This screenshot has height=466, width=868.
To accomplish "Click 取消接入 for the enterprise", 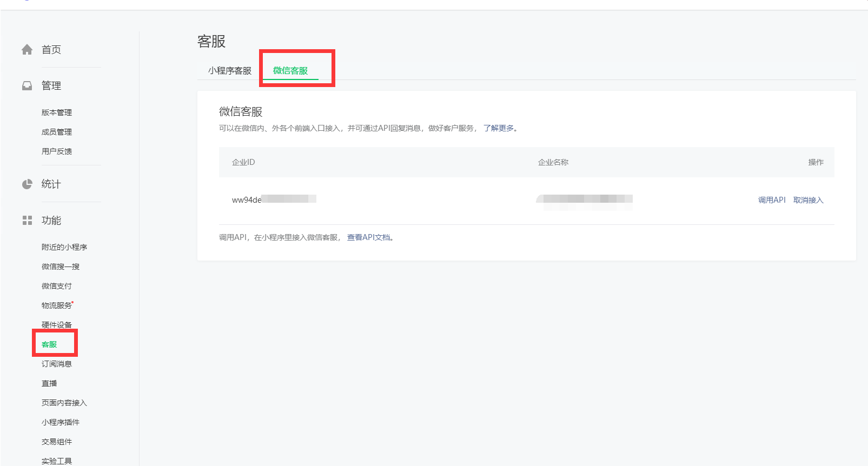I will [x=809, y=200].
